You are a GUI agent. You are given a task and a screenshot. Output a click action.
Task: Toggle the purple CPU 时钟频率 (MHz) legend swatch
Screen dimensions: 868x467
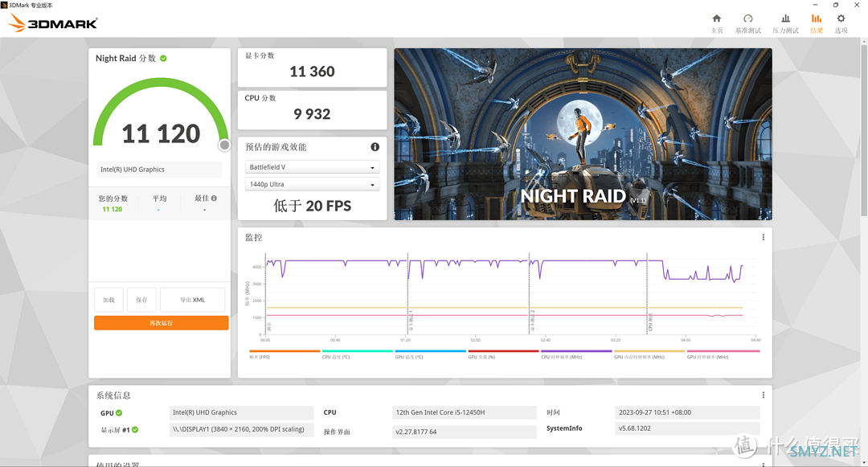pos(576,350)
